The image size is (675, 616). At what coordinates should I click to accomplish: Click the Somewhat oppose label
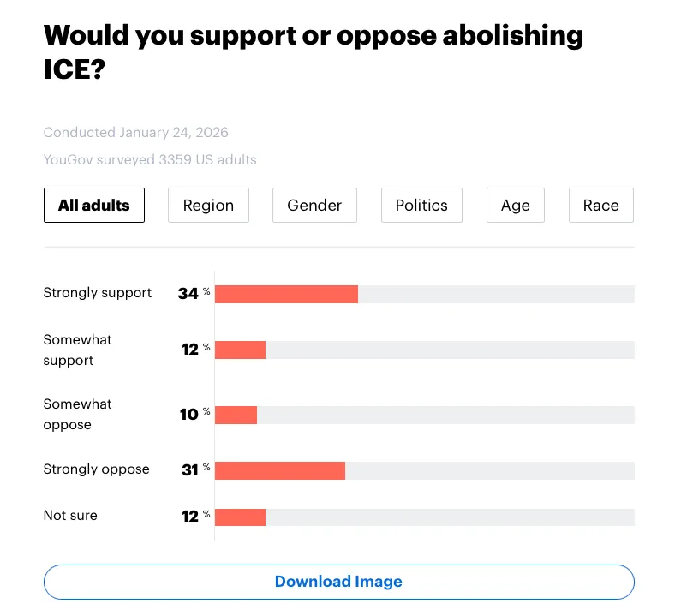tap(78, 415)
